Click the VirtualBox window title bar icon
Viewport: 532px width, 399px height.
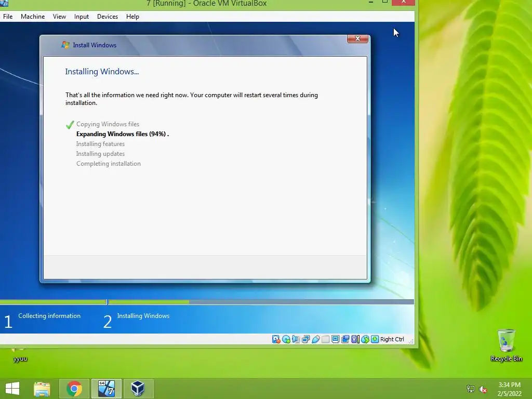(x=4, y=3)
